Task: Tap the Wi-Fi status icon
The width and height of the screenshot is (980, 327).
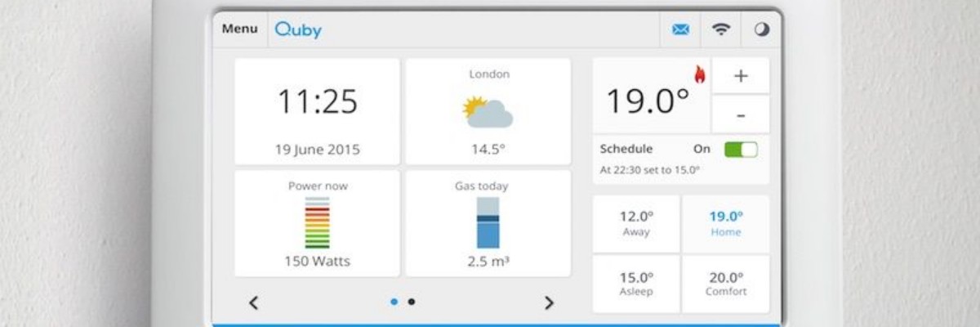Action: coord(720,29)
